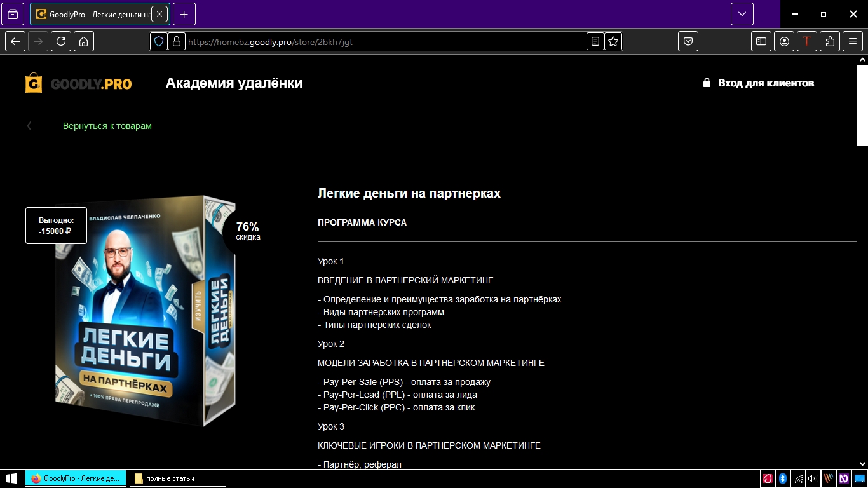Open the browser sidebars panel
The height and width of the screenshot is (488, 868).
click(x=761, y=41)
